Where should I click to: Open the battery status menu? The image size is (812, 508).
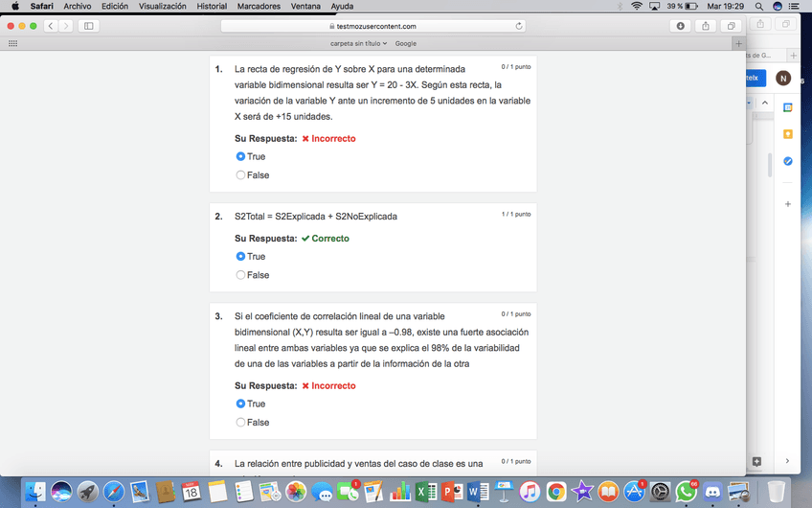pyautogui.click(x=682, y=6)
